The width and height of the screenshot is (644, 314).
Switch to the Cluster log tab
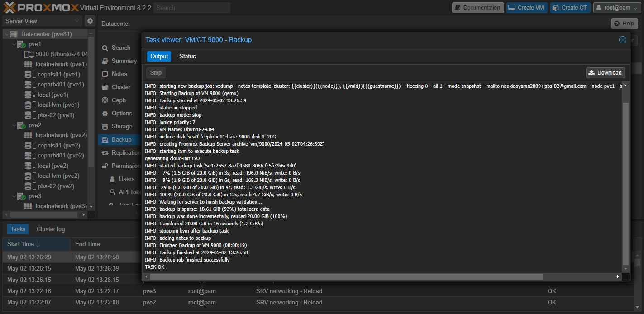pos(51,229)
